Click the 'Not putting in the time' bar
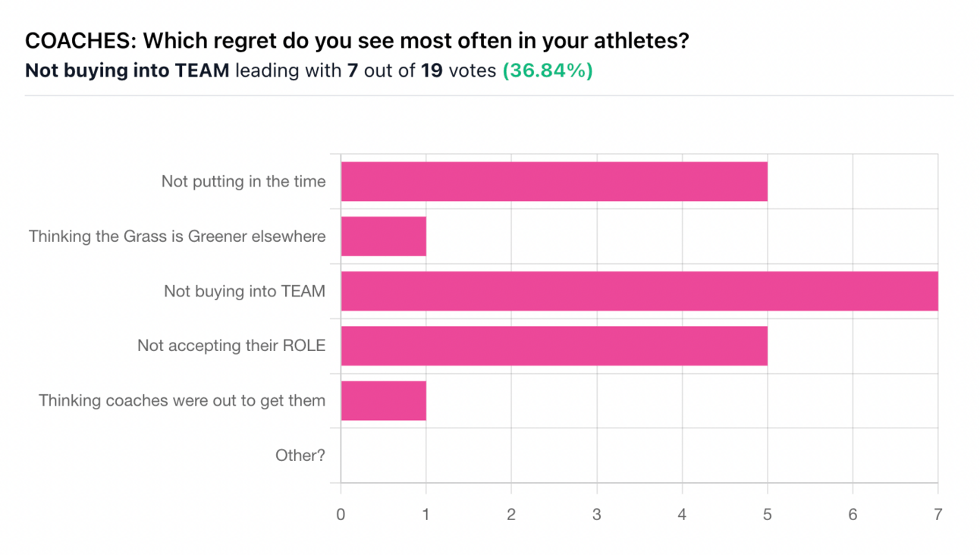980x555 pixels. [554, 182]
